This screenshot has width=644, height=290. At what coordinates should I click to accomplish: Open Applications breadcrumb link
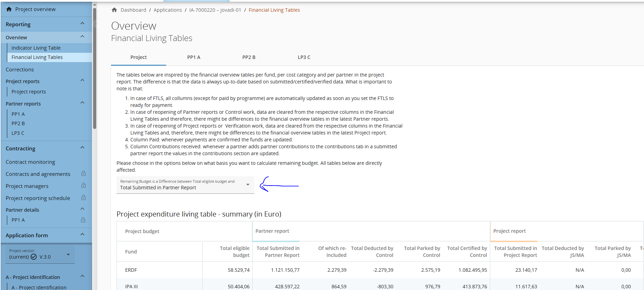[x=168, y=10]
